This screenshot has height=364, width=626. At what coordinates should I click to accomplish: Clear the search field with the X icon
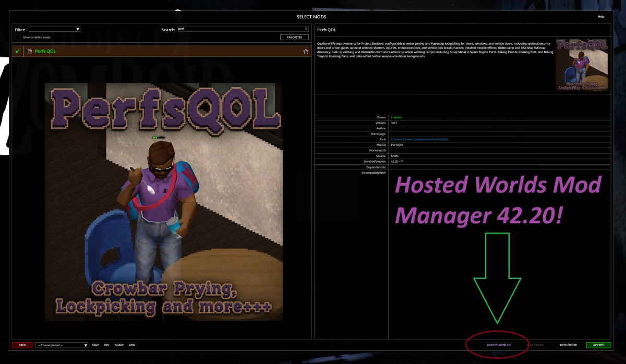click(x=306, y=29)
